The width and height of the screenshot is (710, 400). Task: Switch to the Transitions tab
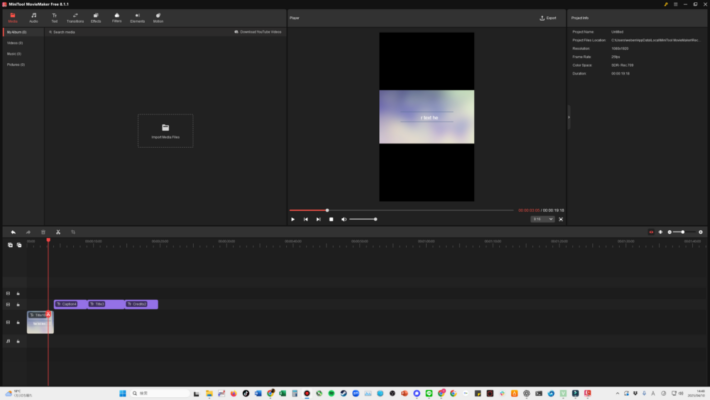[x=75, y=17]
